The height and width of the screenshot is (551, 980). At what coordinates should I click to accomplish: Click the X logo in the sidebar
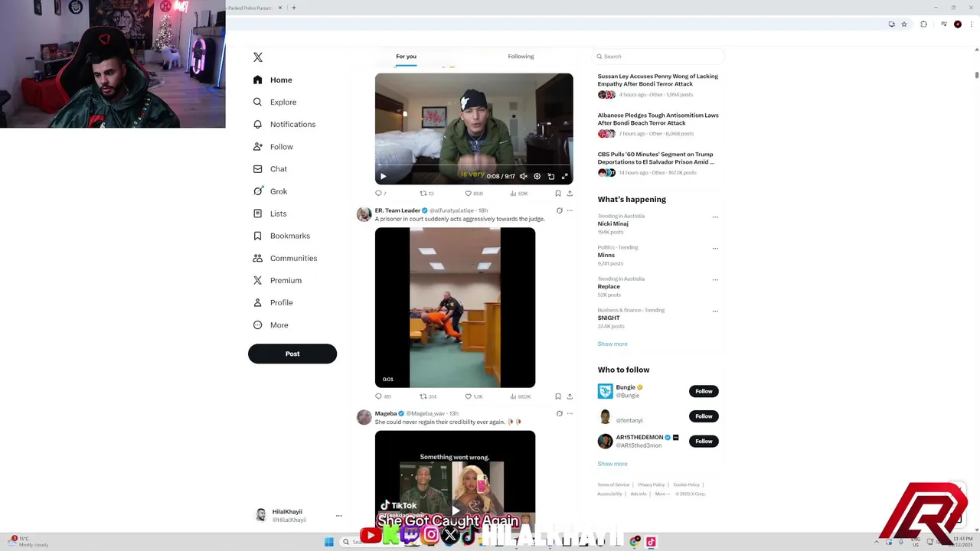tap(258, 57)
